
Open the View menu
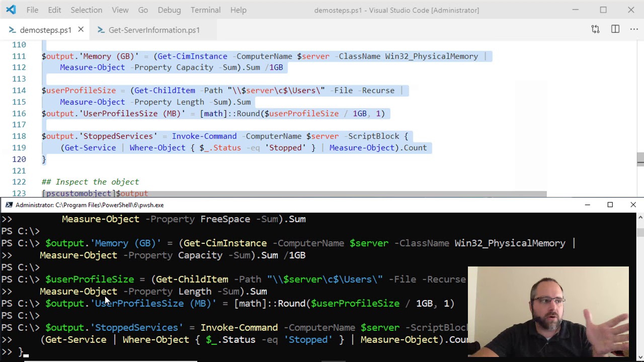click(120, 10)
